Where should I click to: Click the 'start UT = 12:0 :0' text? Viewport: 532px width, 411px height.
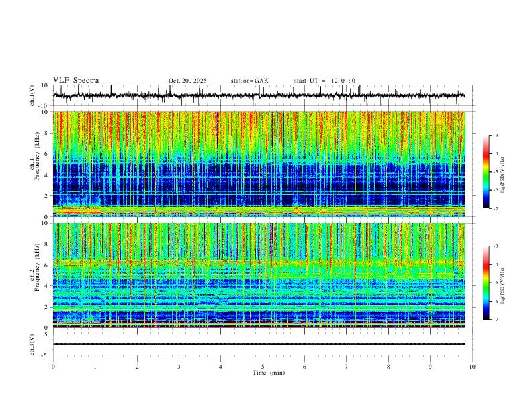[324, 81]
